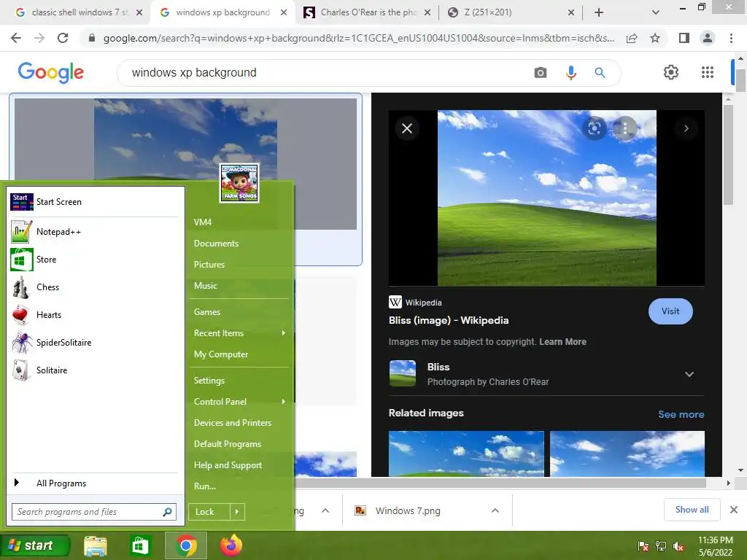Go back to previous page
Viewport: 747px width, 560px height.
coord(16,38)
